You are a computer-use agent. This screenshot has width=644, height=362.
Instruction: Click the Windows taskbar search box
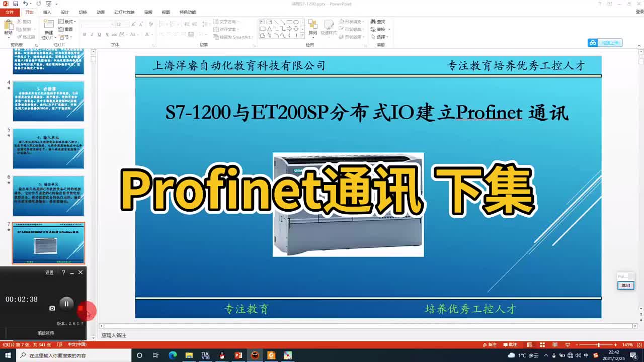(x=73, y=355)
